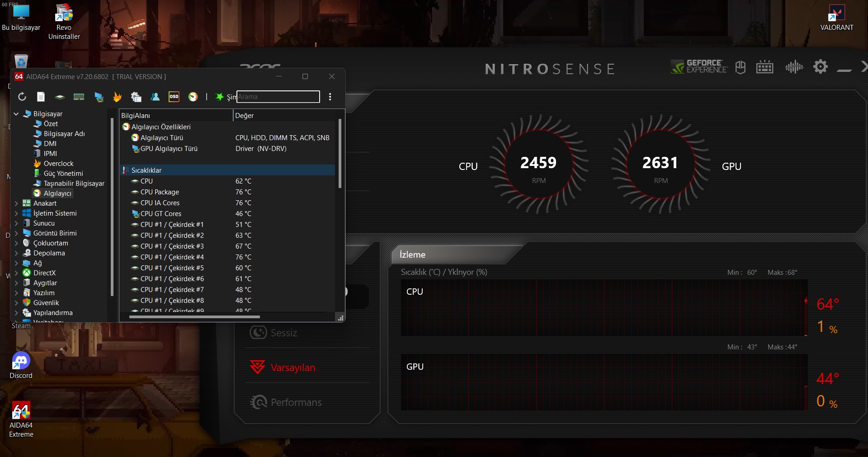Expand the Sunucu tree node
This screenshot has width=868, height=457.
(16, 223)
